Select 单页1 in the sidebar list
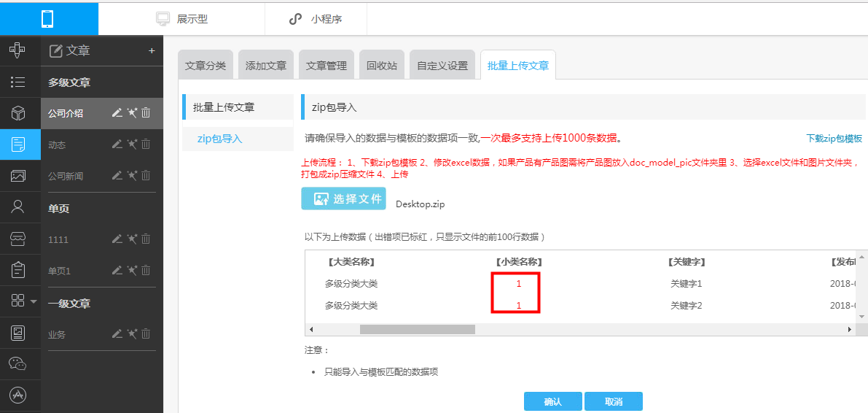868x413 pixels. point(60,271)
